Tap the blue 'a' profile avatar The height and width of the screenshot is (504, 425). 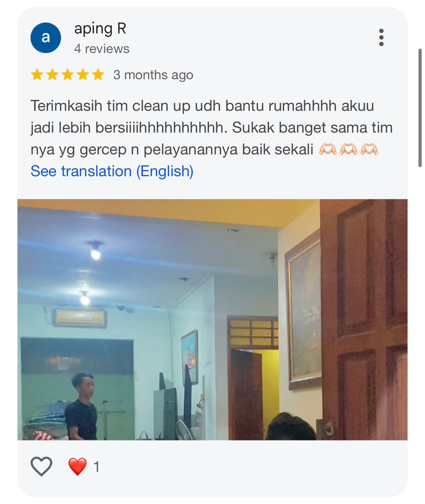(46, 37)
